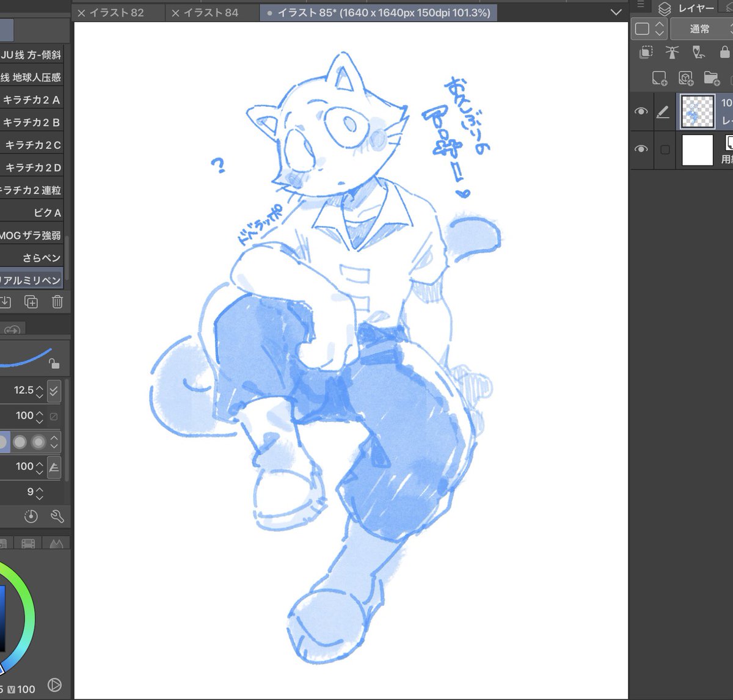Close the イラスト84 tab
The height and width of the screenshot is (700, 733).
tap(175, 13)
